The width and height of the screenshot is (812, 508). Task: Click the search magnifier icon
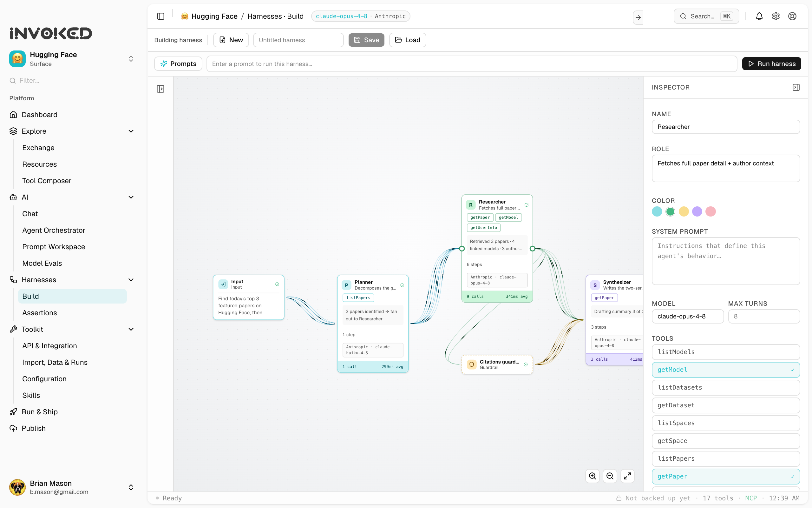(683, 16)
